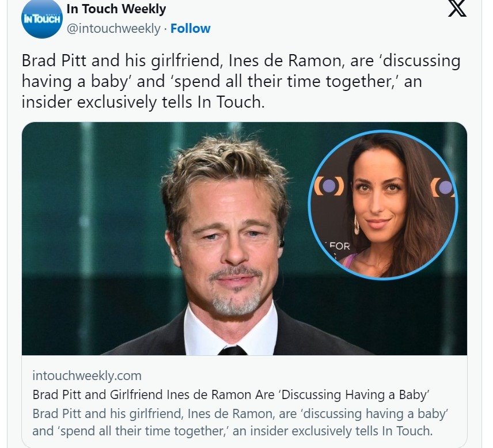
Task: Click the tweet line starting 'Brad Pitt and his girlfriend'
Action: [241, 60]
